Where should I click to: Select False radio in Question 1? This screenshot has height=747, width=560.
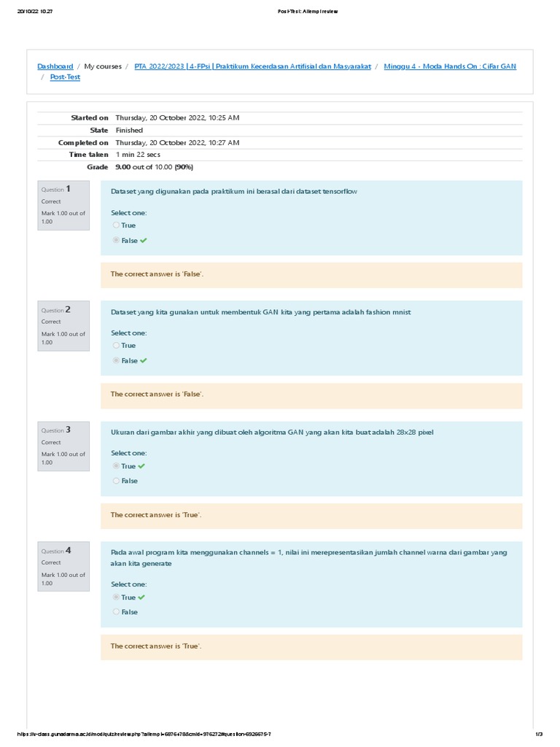click(x=116, y=240)
